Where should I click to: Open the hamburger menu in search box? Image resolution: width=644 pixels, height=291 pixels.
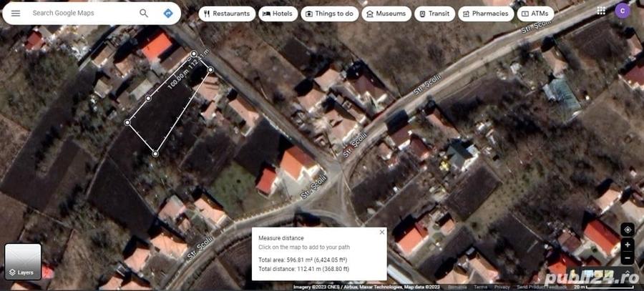pos(16,13)
